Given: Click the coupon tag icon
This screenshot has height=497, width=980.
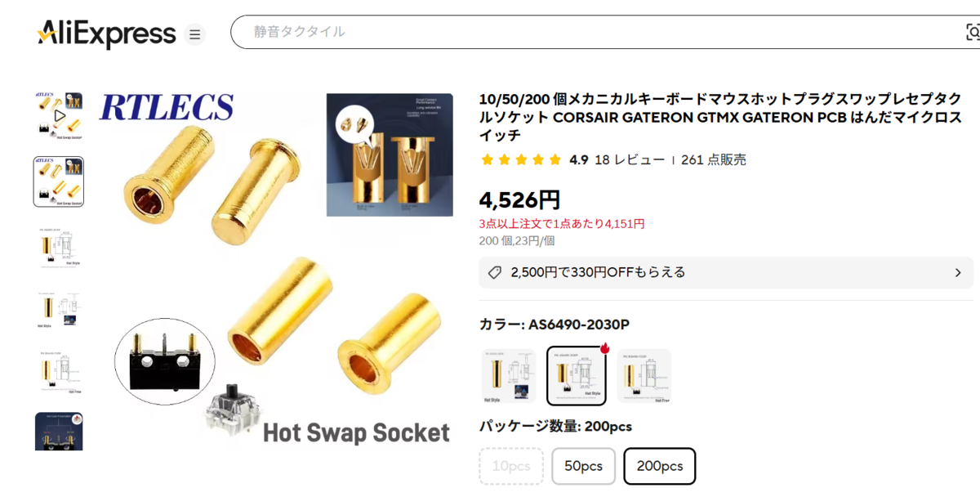Looking at the screenshot, I should pyautogui.click(x=494, y=272).
